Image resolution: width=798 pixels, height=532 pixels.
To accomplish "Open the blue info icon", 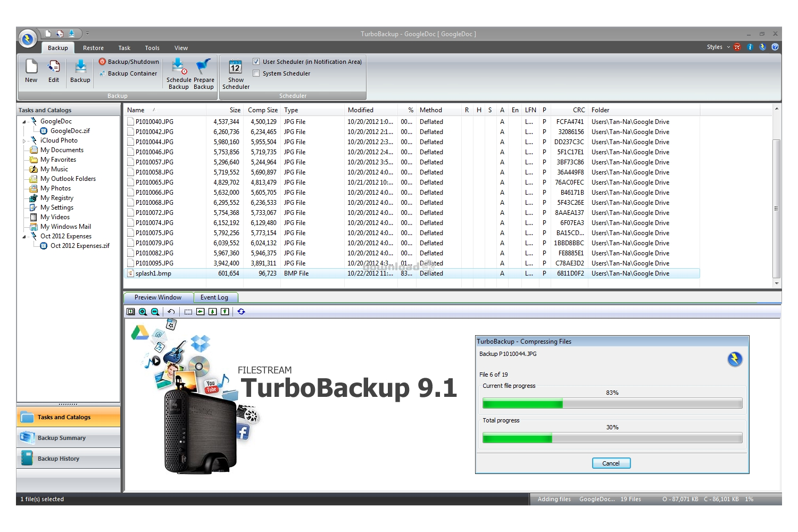I will click(x=750, y=47).
